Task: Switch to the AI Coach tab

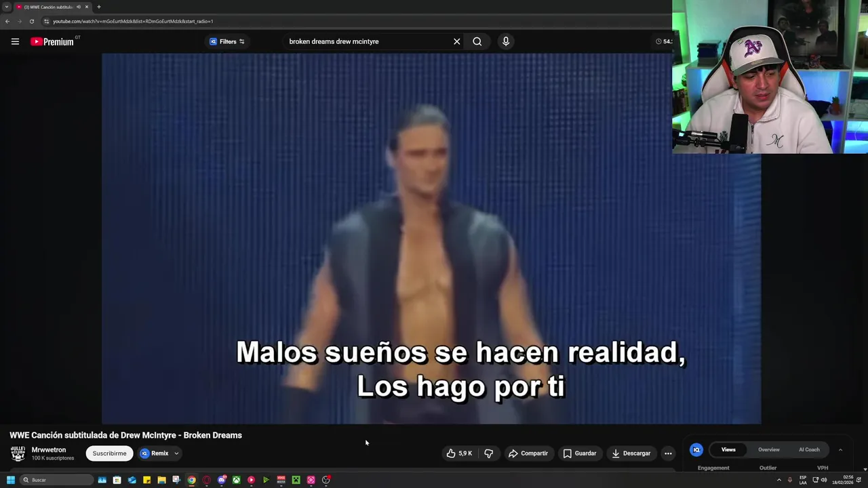Action: pyautogui.click(x=809, y=449)
